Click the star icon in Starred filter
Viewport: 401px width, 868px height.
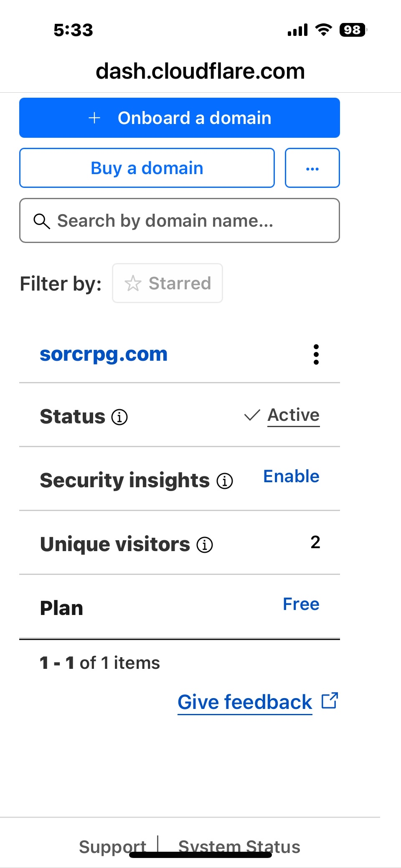(x=133, y=283)
